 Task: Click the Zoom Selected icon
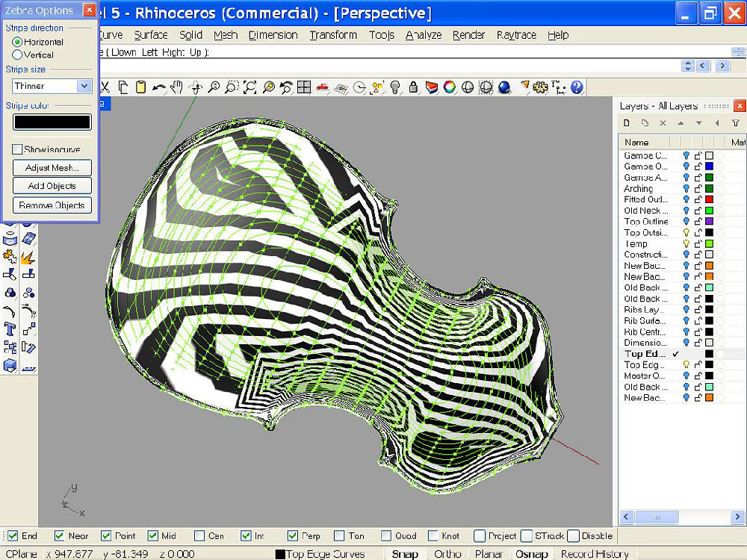(x=268, y=87)
